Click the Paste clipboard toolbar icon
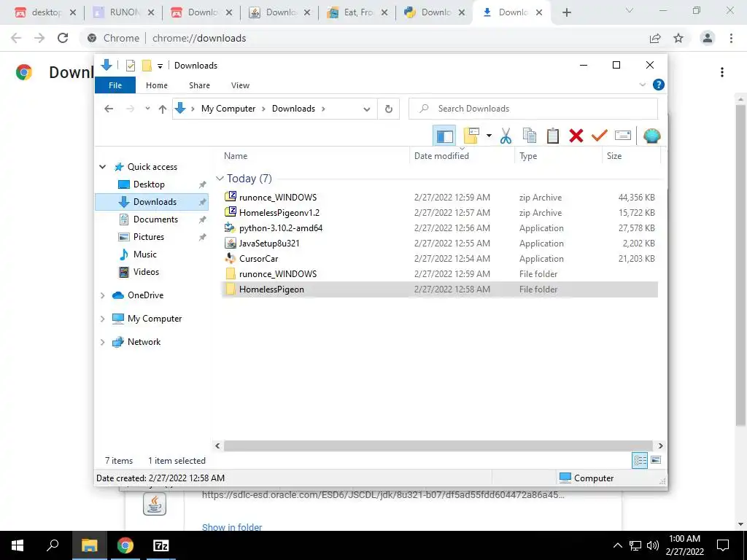This screenshot has width=747, height=560. (x=553, y=136)
